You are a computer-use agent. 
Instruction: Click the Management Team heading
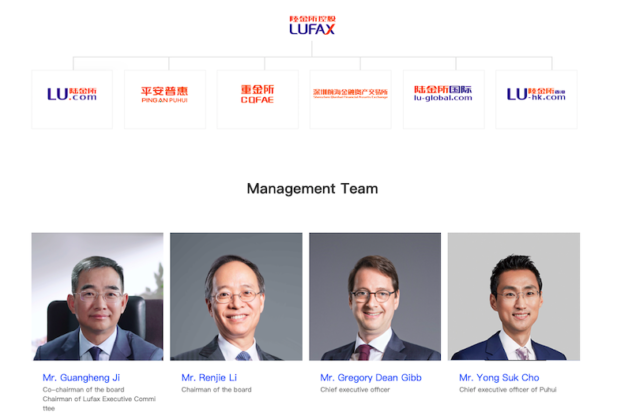[x=312, y=189]
